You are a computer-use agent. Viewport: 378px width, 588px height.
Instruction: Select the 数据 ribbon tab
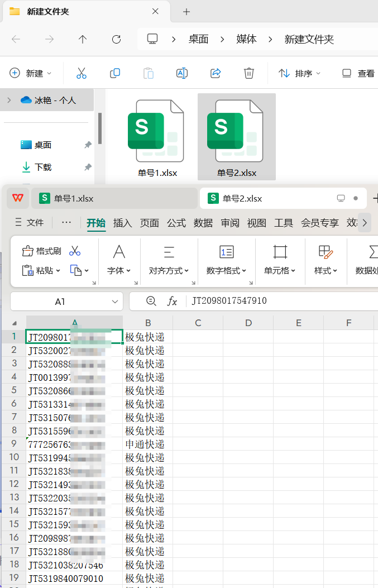[x=203, y=223]
